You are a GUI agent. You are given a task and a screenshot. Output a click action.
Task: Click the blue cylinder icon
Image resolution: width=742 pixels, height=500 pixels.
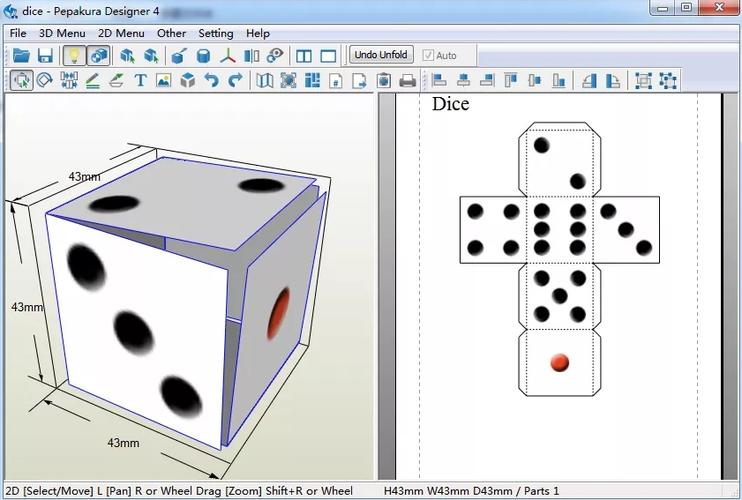click(x=203, y=56)
